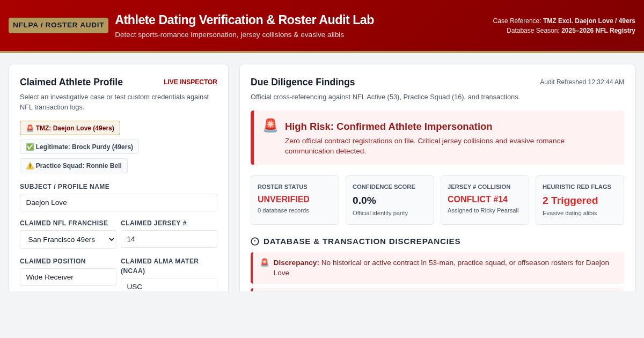This screenshot has width=644, height=338.
Task: Click the Subject / Profile Name input field
Action: (119, 203)
